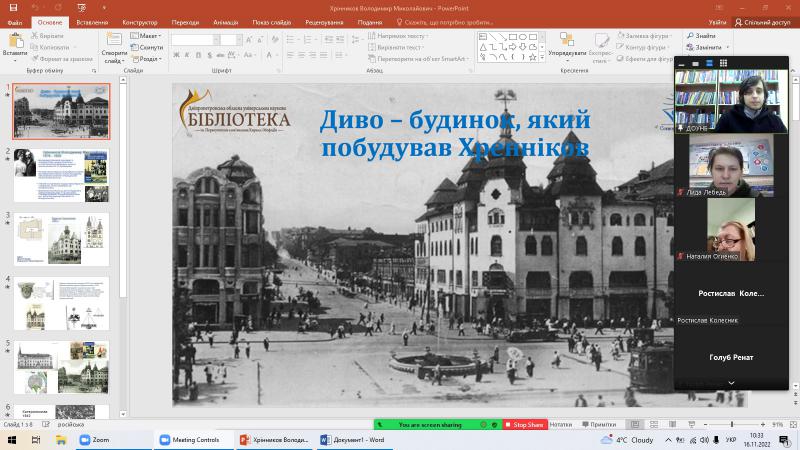Decrease font size with the smaller A icon

coord(260,40)
